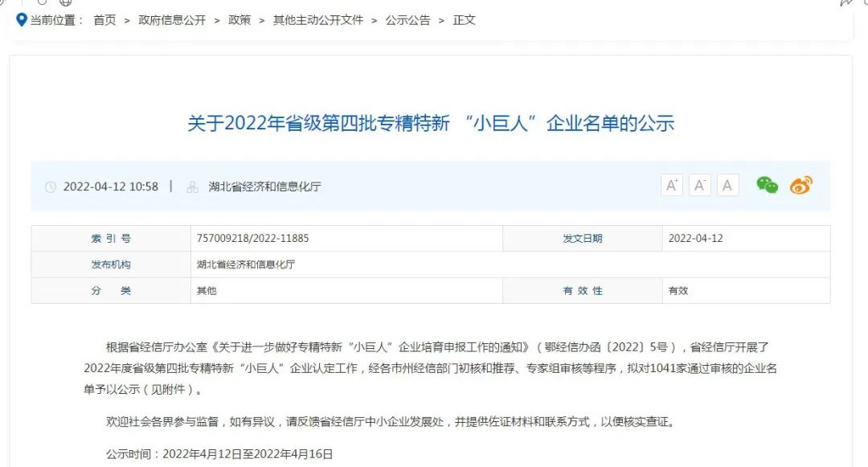Click the 公示时间 line in the article

(219, 454)
